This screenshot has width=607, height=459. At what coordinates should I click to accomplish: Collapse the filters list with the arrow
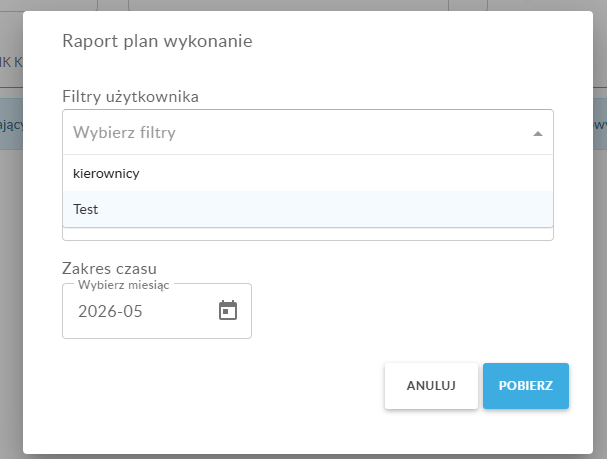537,134
